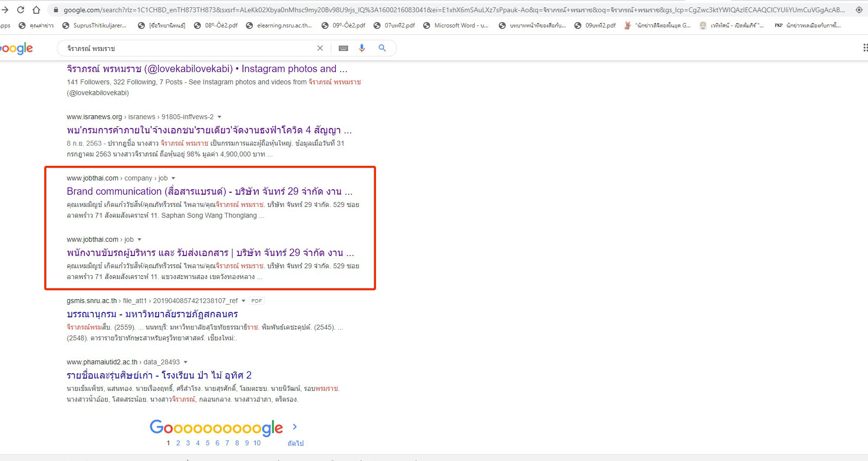Open the on-screen keyboard input tool
This screenshot has width=868, height=461.
(343, 48)
